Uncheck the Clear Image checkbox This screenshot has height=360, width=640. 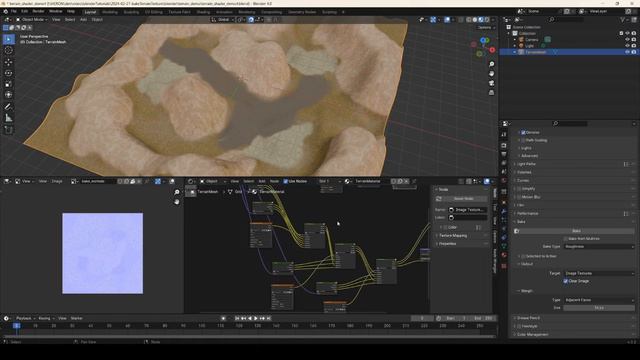(x=566, y=281)
